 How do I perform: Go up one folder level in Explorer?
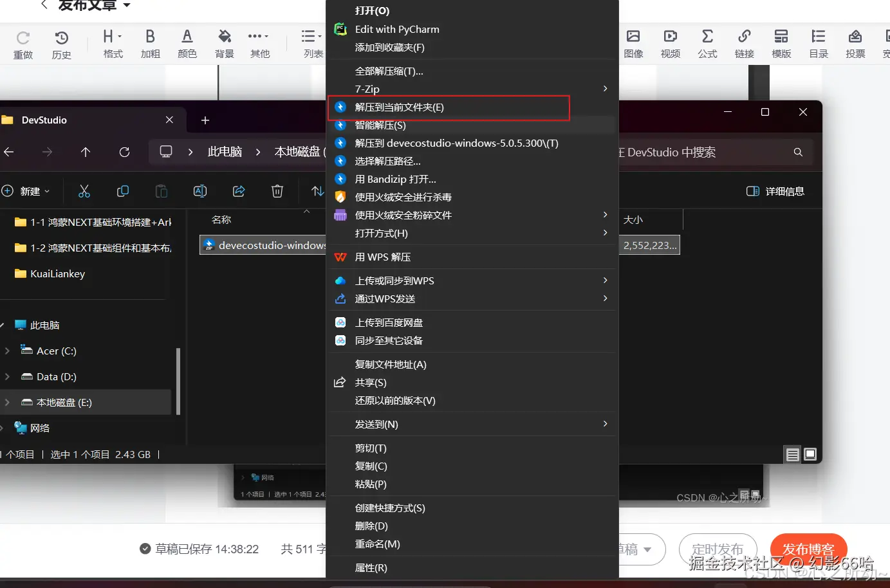(x=86, y=152)
